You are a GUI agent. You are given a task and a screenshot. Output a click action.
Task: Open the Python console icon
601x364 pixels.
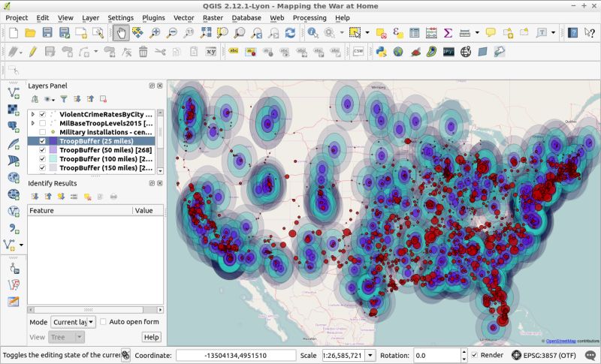(x=382, y=51)
